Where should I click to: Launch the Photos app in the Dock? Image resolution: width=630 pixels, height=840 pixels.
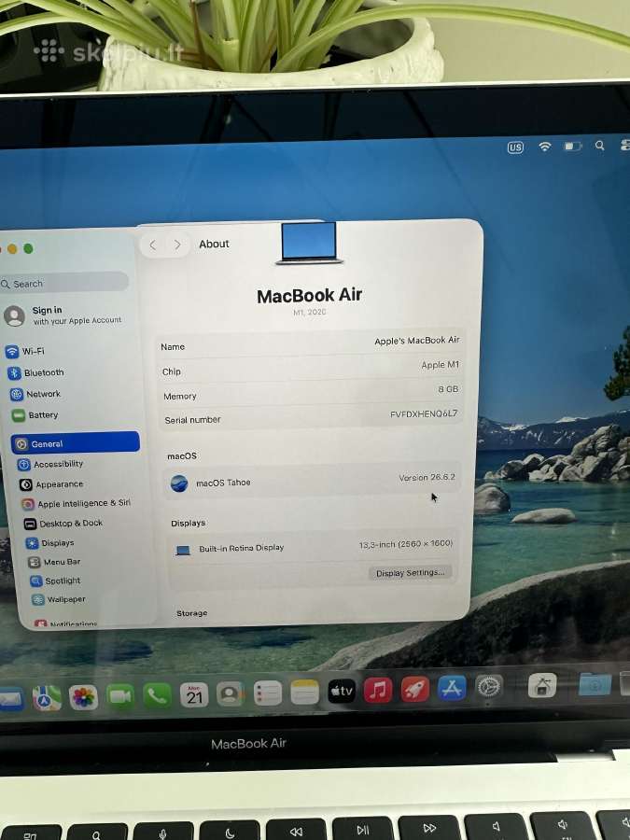pyautogui.click(x=83, y=697)
